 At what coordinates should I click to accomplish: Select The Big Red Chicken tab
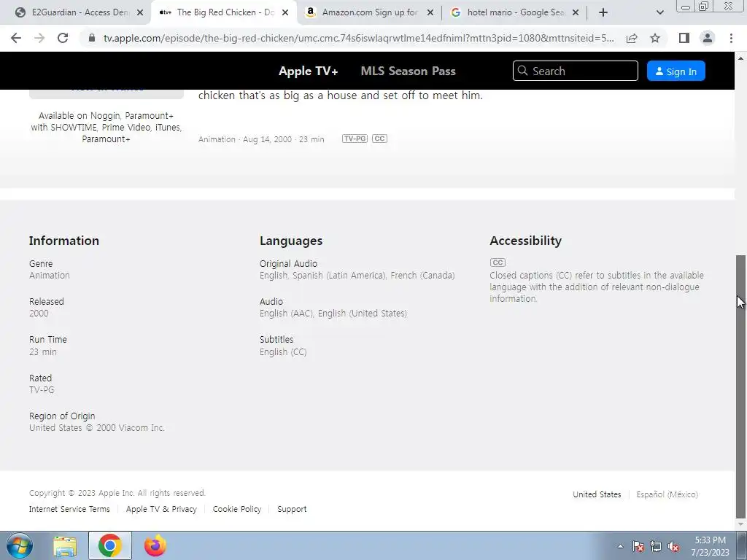pos(224,12)
